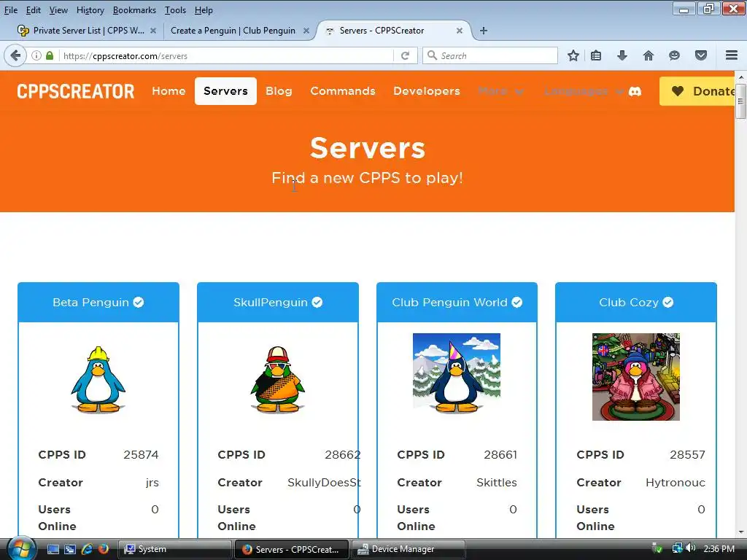Click SkullPenguin's green penguin image
Screen dimensions: 747x560
tap(277, 379)
